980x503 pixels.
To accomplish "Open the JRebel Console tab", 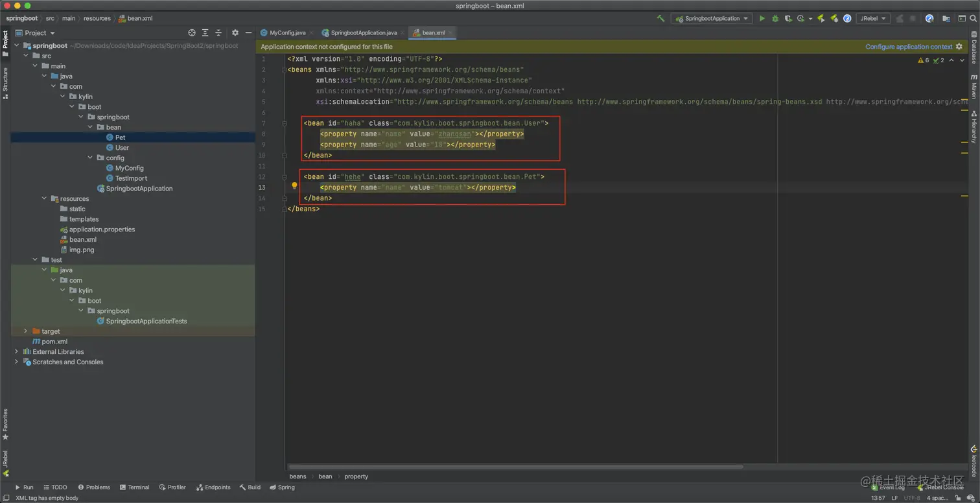I will 939,487.
